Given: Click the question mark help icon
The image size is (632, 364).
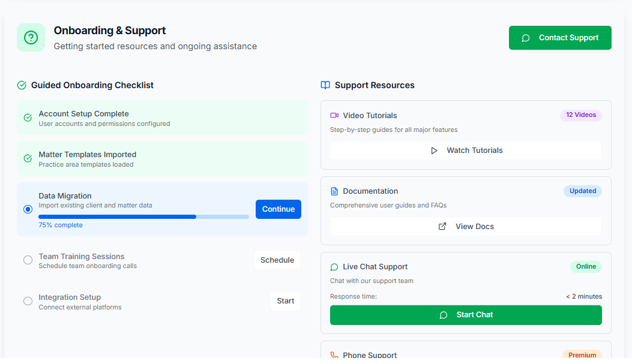Looking at the screenshot, I should [31, 38].
